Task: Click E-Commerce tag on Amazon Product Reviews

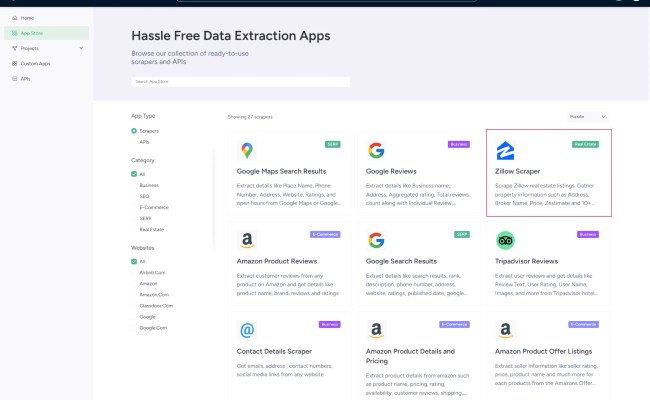Action: tap(325, 234)
